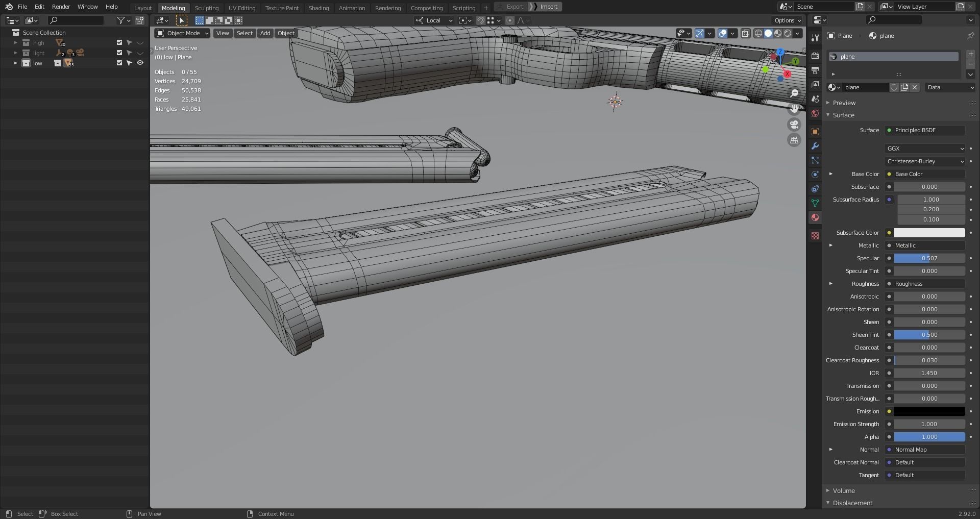Click the Import button
980x519 pixels.
point(548,7)
